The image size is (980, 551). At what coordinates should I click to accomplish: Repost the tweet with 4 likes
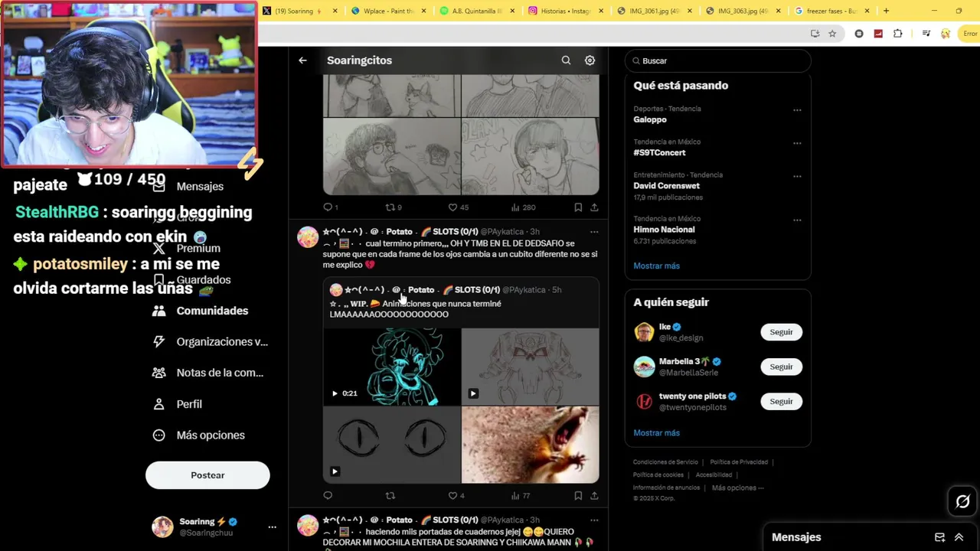point(390,496)
